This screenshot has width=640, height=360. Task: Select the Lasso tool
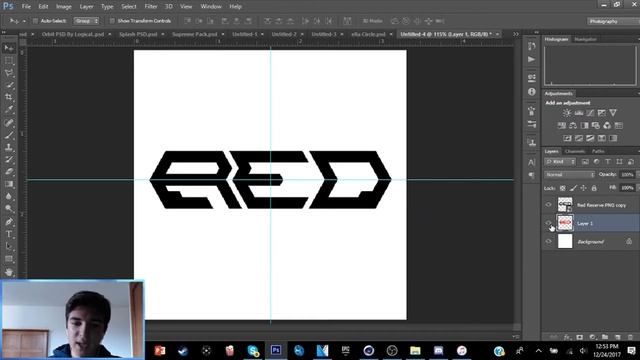9,73
